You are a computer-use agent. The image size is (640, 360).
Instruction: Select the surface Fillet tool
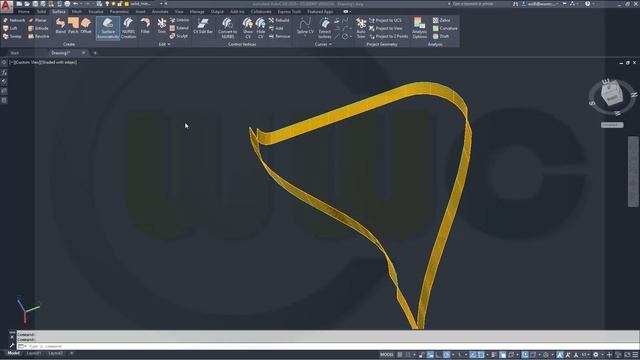tap(145, 26)
